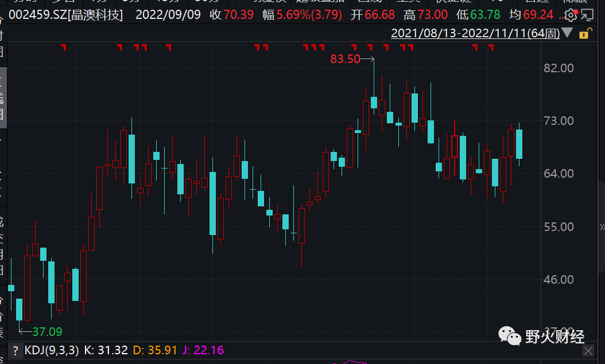605x364 pixels.
Task: Select the candlestick at the 37.09 low
Action: coord(19,309)
